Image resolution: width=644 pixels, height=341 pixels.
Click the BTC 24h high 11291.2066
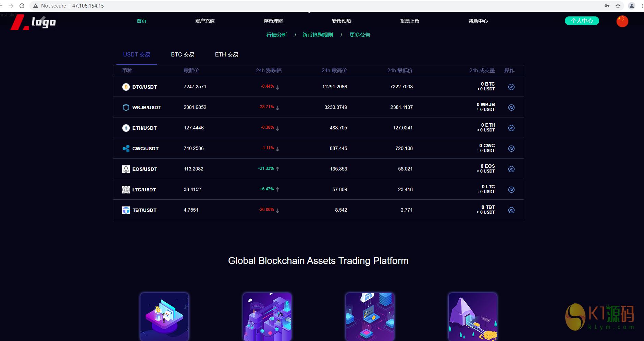tap(335, 87)
